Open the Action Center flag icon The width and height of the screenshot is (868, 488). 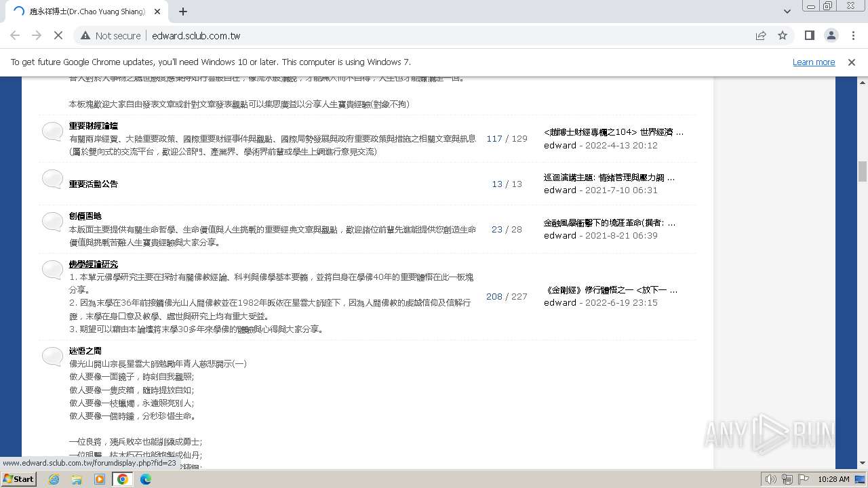[x=804, y=479]
